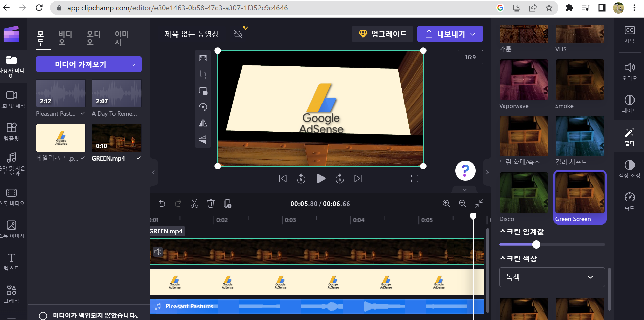Skip to the end of video
The image size is (644, 320).
pos(358,178)
